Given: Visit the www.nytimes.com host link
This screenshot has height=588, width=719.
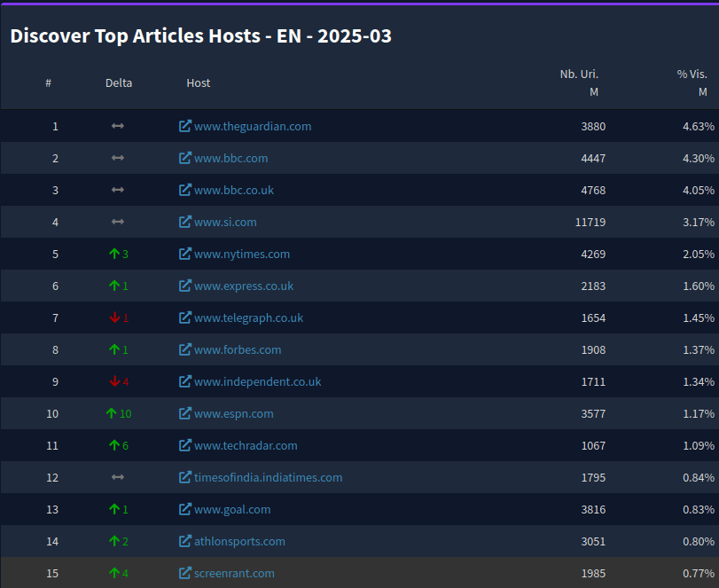Looking at the screenshot, I should tap(242, 255).
